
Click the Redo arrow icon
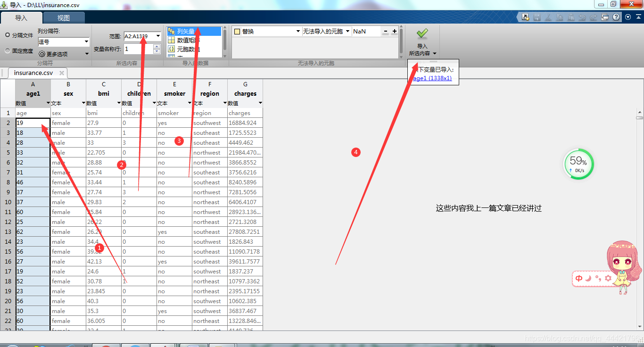pos(594,17)
